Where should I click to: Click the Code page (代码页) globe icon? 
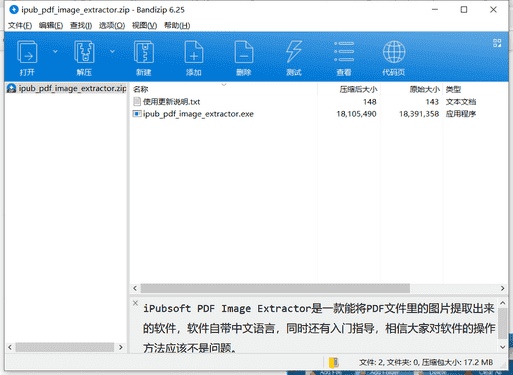(394, 52)
